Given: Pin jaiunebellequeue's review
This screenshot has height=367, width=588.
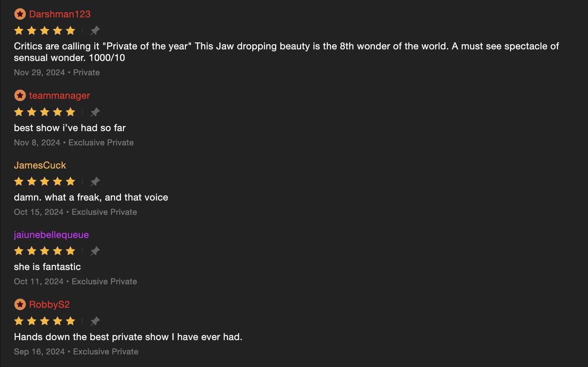Looking at the screenshot, I should (x=95, y=251).
